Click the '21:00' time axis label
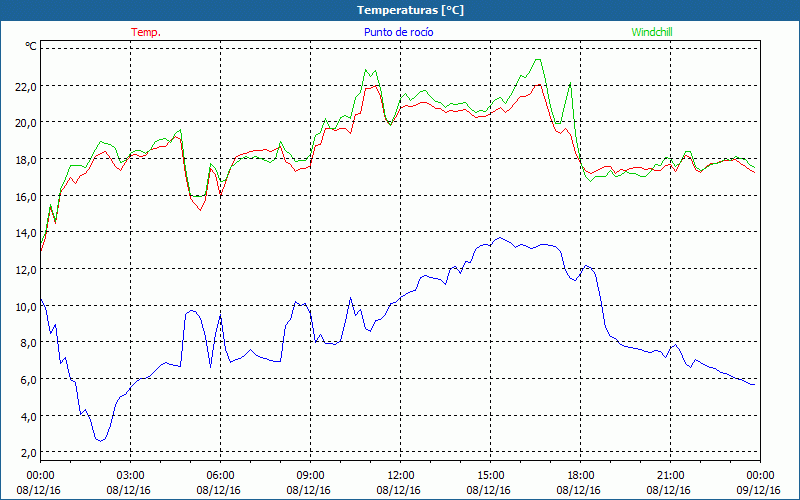 coord(670,476)
